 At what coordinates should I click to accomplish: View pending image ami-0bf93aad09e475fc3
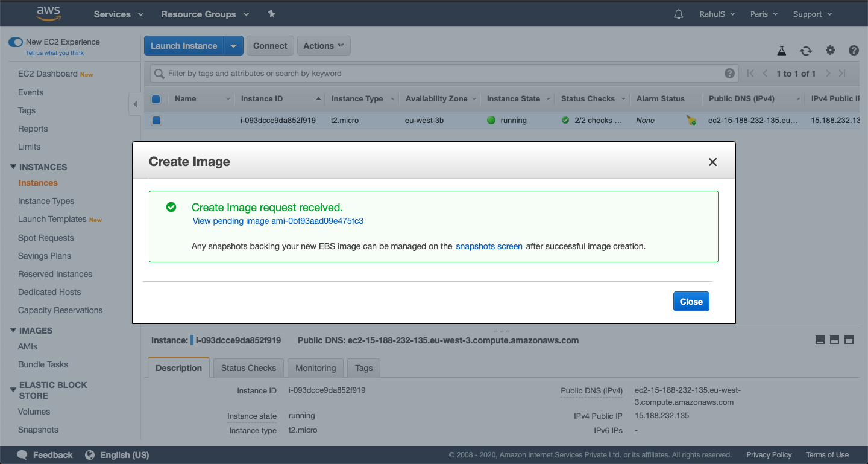pyautogui.click(x=278, y=221)
